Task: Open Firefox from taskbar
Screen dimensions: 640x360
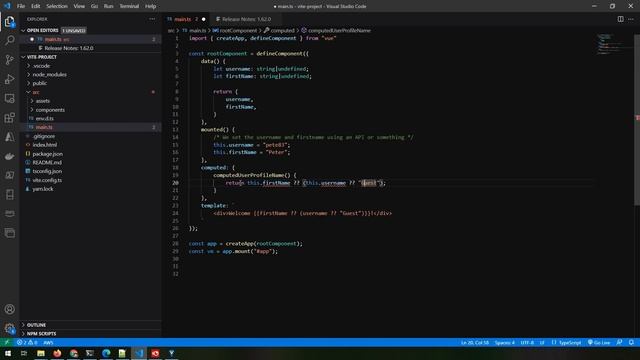Action: 57,353
